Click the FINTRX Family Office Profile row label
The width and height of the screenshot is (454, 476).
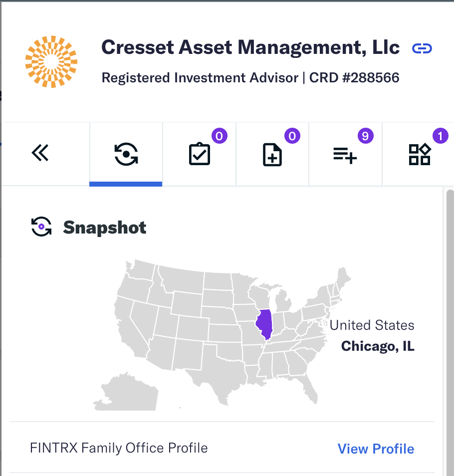coord(119,448)
